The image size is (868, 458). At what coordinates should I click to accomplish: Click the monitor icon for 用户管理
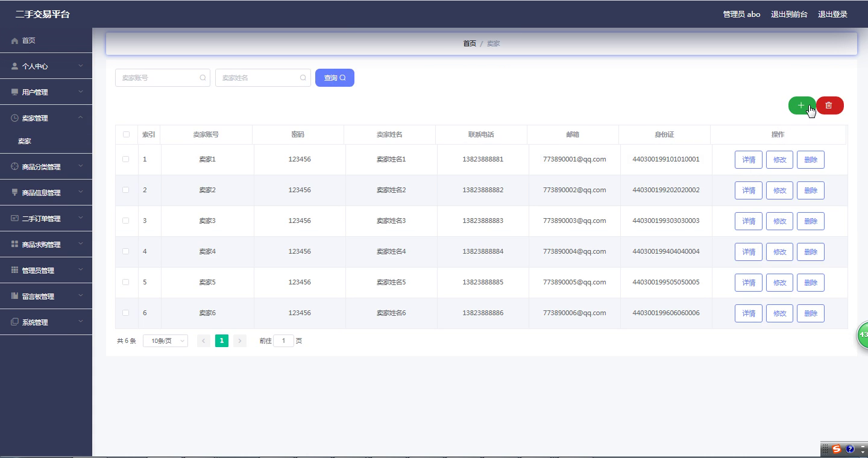tap(15, 92)
